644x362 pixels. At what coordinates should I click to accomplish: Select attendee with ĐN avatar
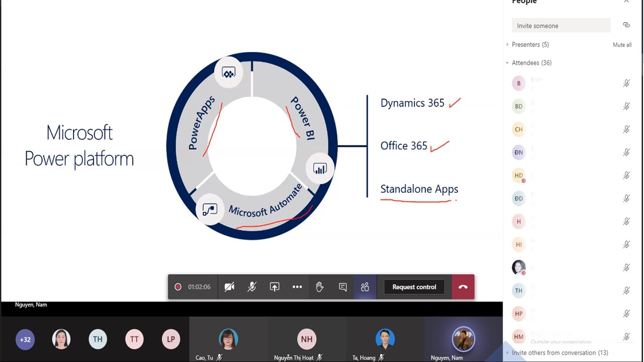pyautogui.click(x=519, y=152)
